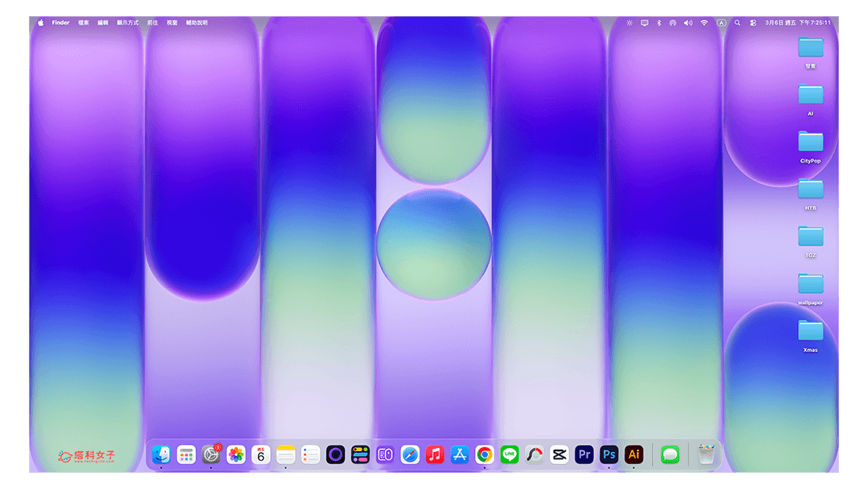This screenshot has height=489, width=868.
Task: Open Spotlight search from the menu bar
Action: point(737,23)
